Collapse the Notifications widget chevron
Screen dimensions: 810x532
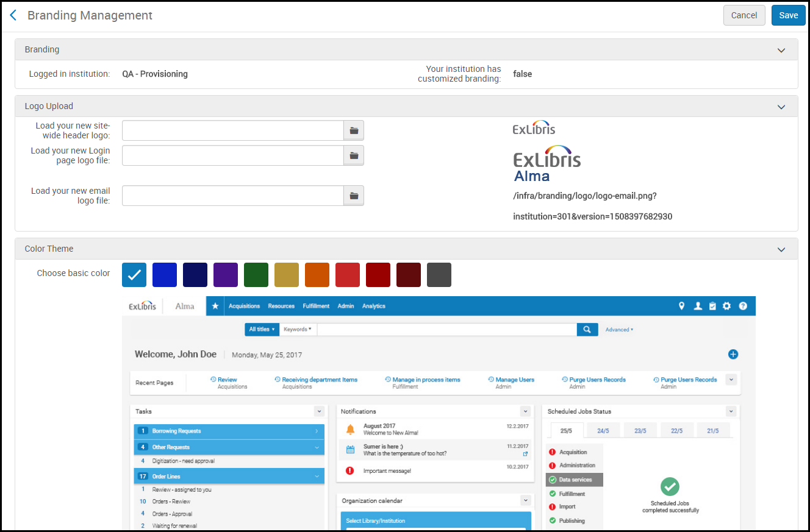point(525,411)
